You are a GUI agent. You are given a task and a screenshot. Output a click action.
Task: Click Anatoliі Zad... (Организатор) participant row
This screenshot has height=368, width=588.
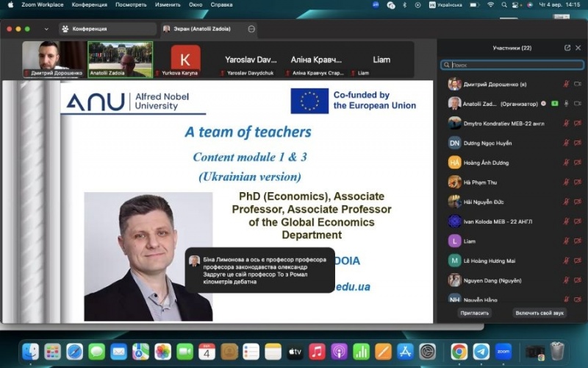click(512, 104)
